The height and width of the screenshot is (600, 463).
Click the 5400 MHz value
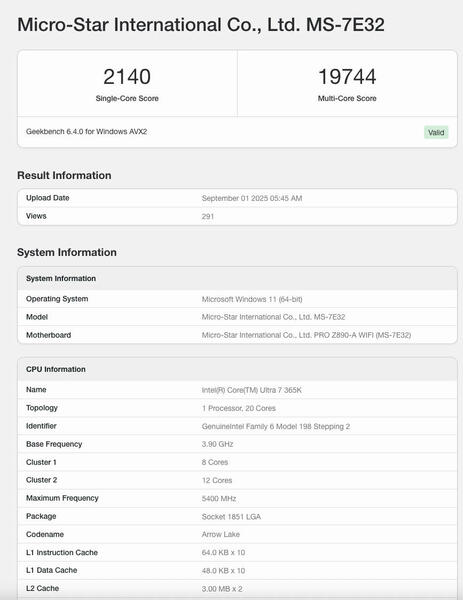click(x=219, y=498)
